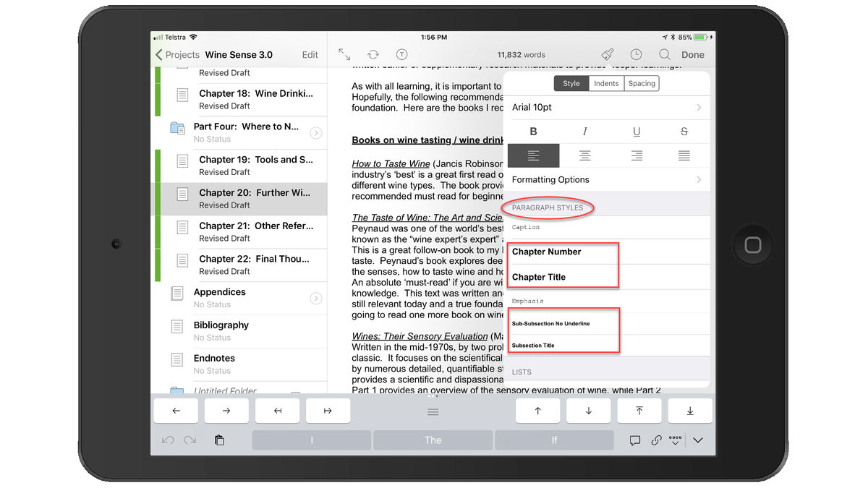This screenshot has width=868, height=488.
Task: Tap the Part Four folder icon
Action: (x=177, y=128)
